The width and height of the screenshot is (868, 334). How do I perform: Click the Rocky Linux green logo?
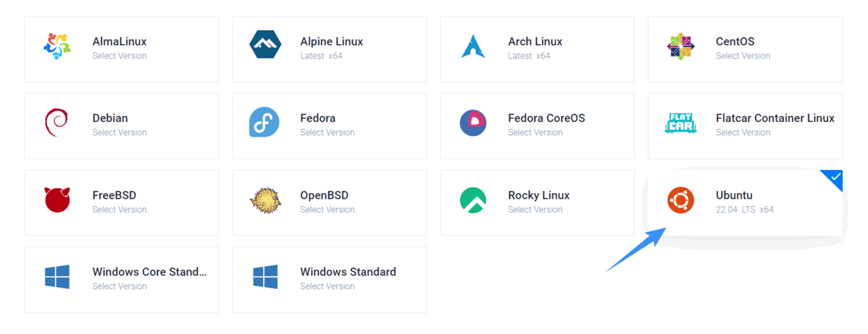coord(473,200)
